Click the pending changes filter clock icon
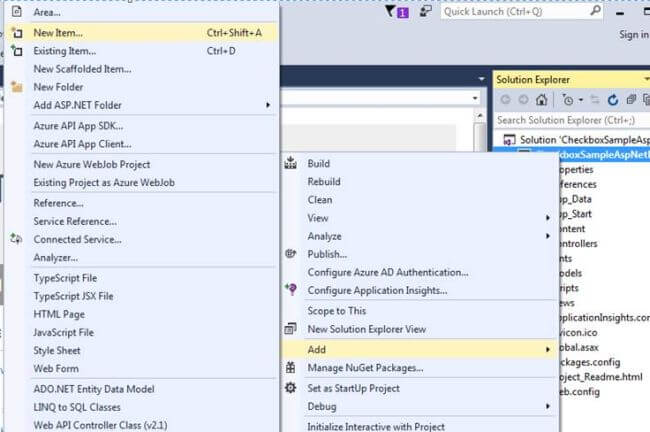650x432 pixels. point(568,100)
